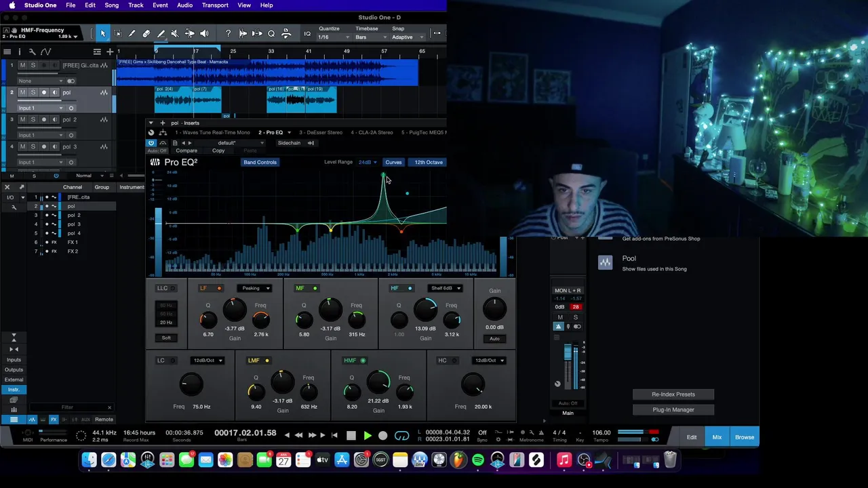
Task: Click the Sidechain arrow icon
Action: coord(311,143)
